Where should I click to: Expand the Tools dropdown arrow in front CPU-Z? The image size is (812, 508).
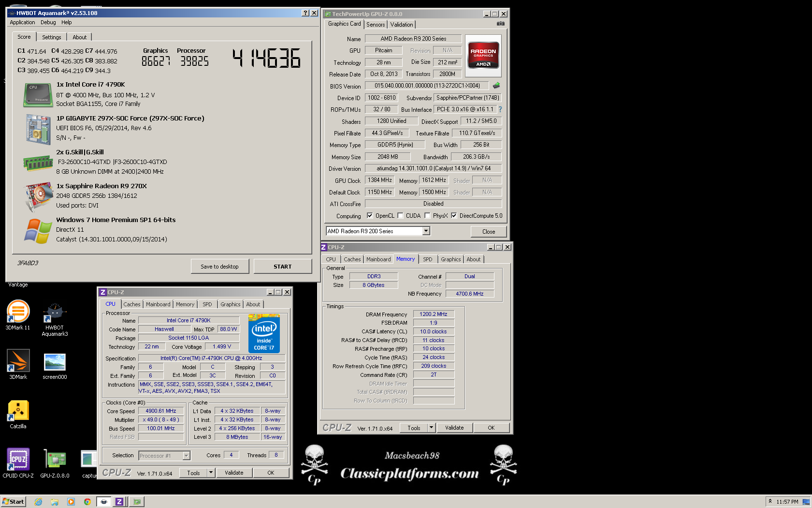211,473
